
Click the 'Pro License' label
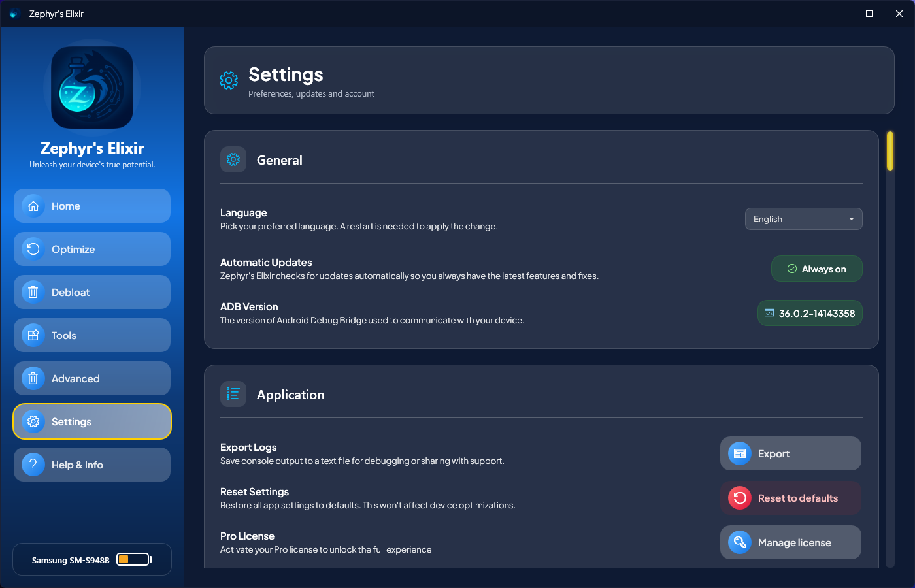pos(247,536)
